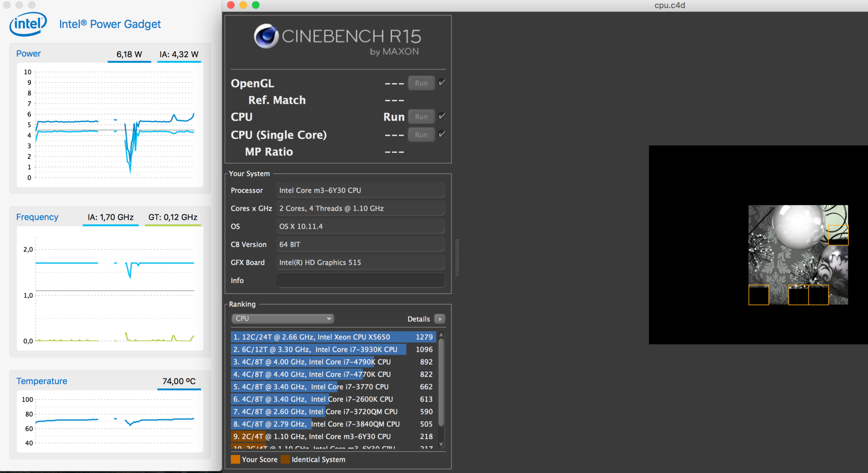Screen dimensions: 868x473
Task: Select ranking entry Intel Core i7-3930K
Action: point(333,349)
